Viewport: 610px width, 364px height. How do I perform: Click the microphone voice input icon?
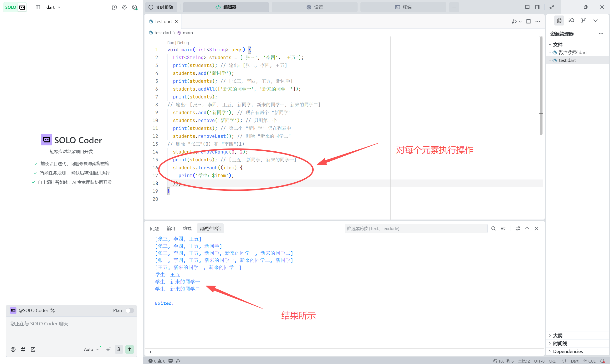pos(119,349)
